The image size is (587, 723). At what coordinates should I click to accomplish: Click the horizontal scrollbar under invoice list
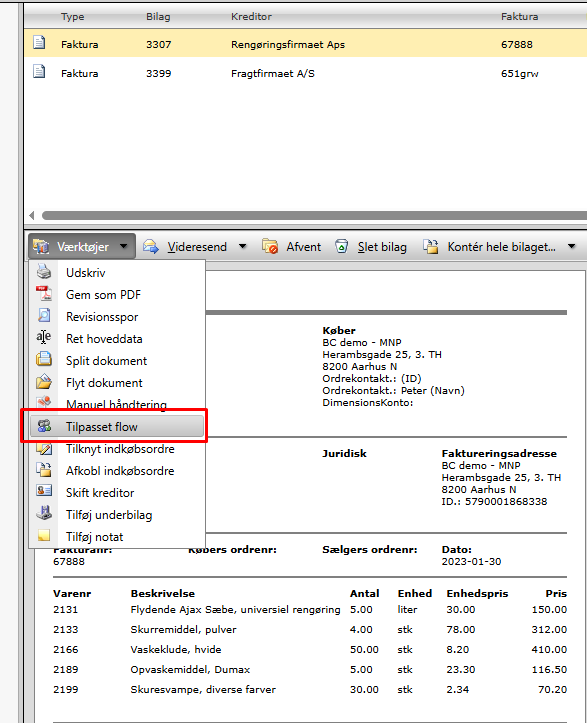(x=314, y=215)
